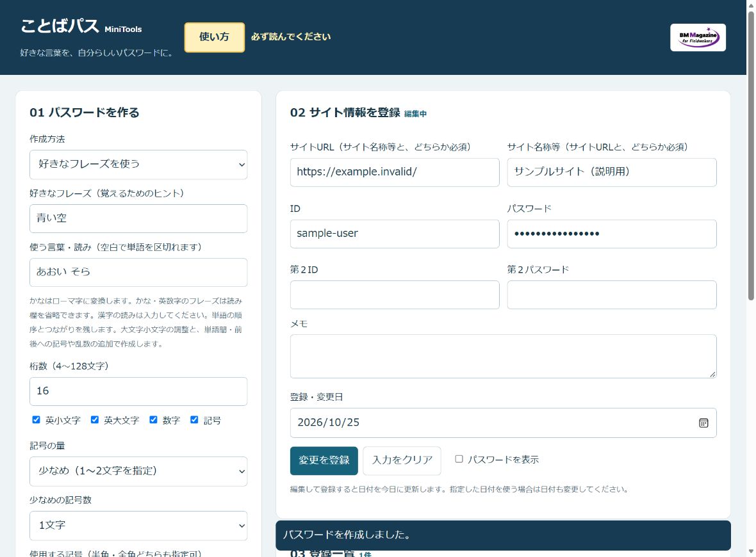
Task: Click the メモ text area
Action: (503, 356)
